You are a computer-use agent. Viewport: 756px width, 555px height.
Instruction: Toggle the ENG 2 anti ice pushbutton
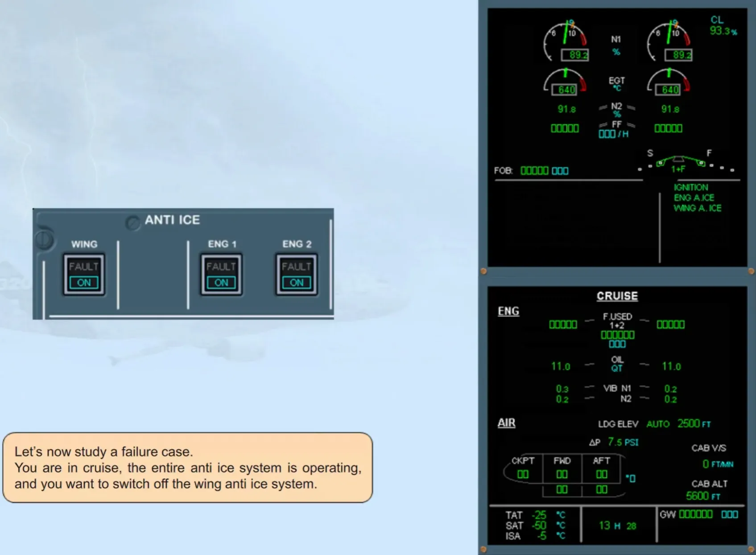point(297,275)
